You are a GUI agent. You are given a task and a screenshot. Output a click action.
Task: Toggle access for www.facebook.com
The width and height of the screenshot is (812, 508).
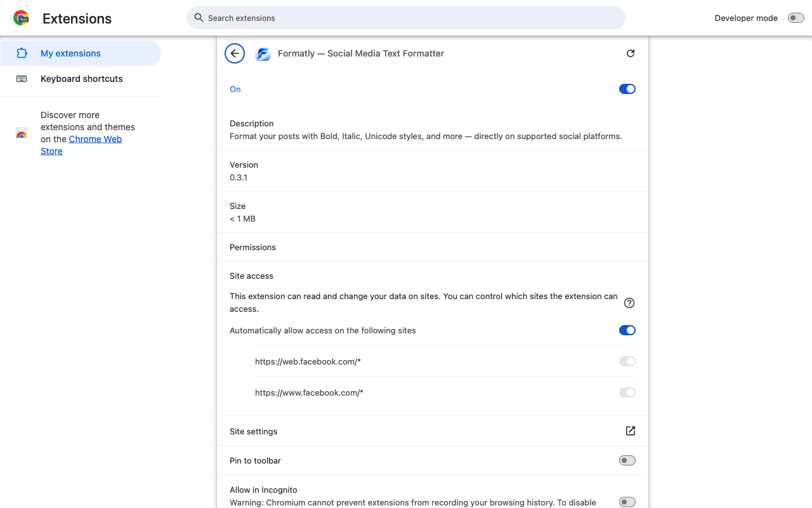click(627, 392)
